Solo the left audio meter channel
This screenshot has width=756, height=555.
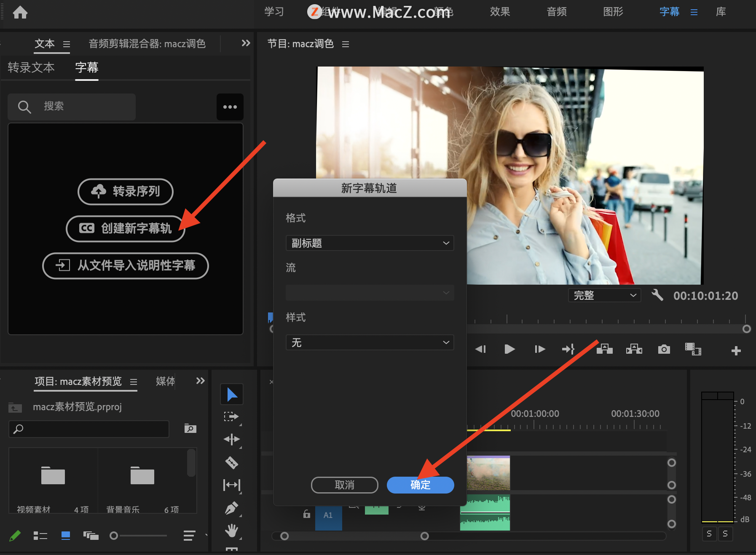point(709,534)
